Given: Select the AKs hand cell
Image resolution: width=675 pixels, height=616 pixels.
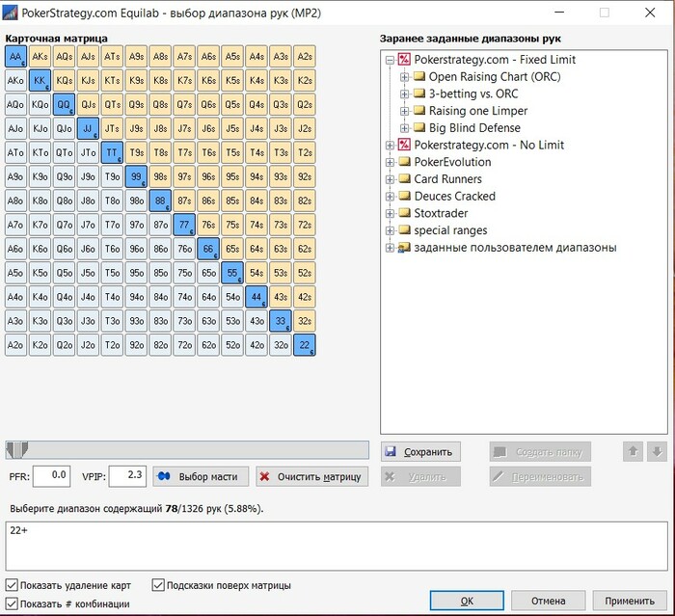Looking at the screenshot, I should coord(40,56).
